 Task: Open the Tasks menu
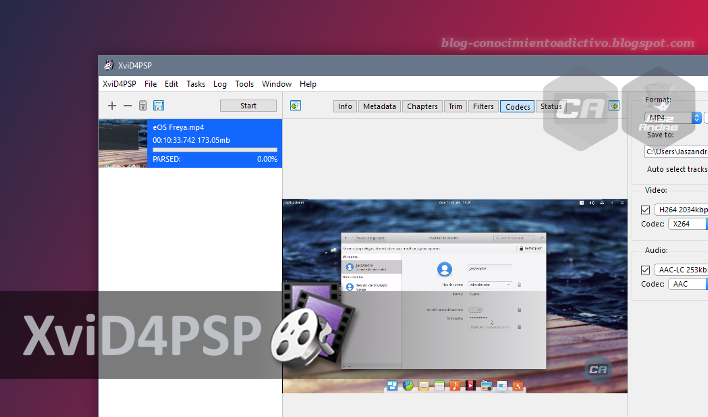196,84
